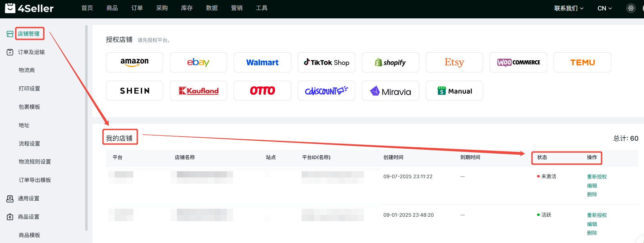Select the Cdiscount platform card

[327, 91]
